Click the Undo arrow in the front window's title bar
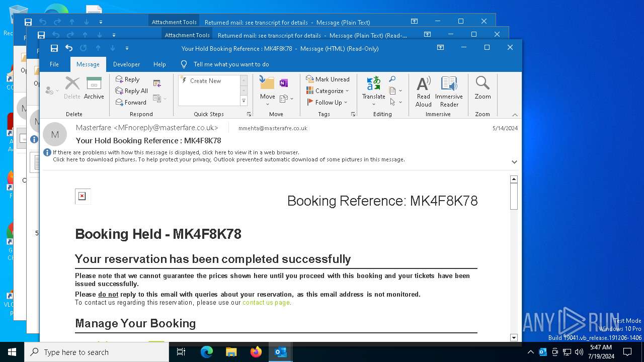This screenshot has width=644, height=362. [69, 48]
